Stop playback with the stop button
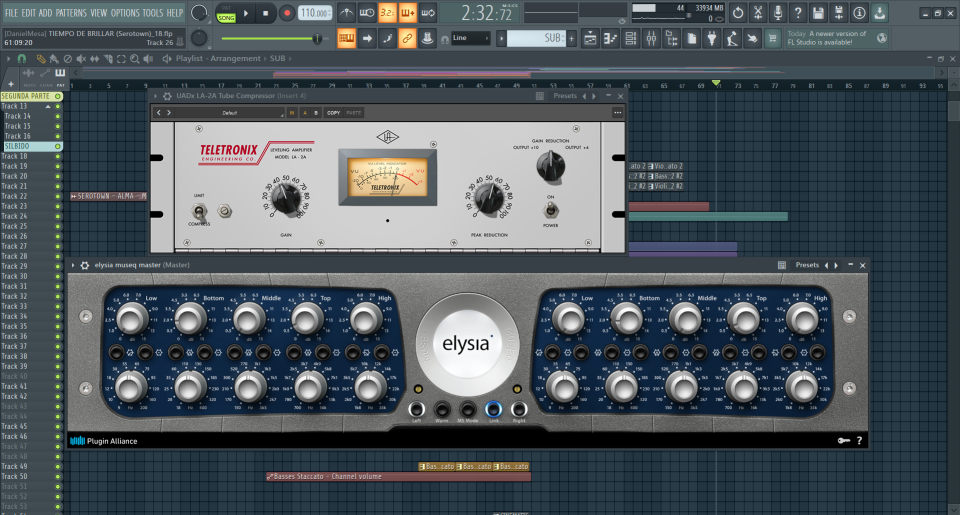 266,13
